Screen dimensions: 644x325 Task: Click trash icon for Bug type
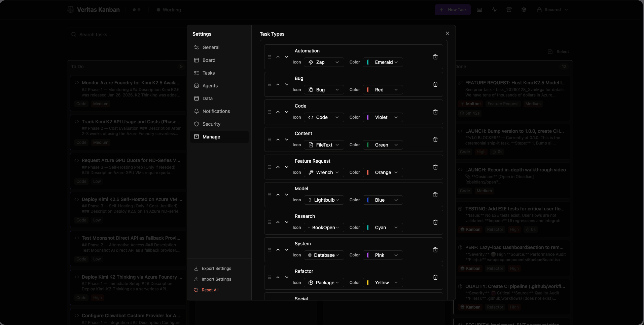tap(435, 84)
